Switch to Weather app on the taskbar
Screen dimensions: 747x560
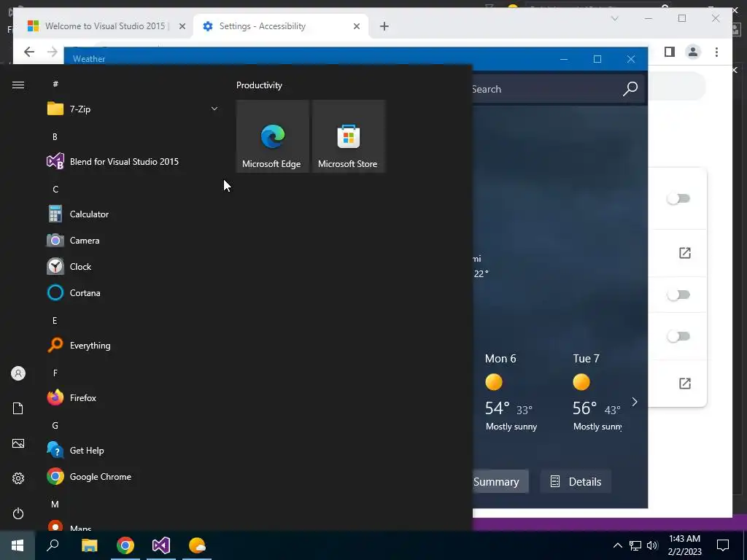tap(197, 545)
